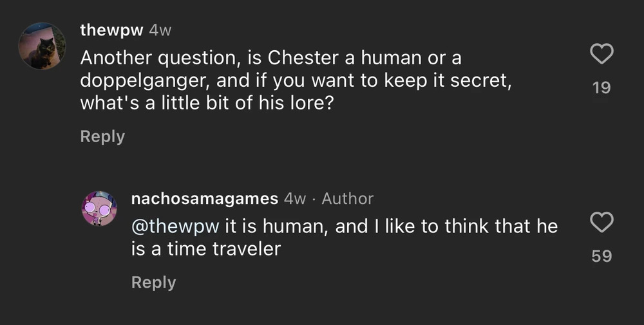Screen dimensions: 644x325
Task: Like nachosamagames' reply with the heart icon
Action: (601, 223)
